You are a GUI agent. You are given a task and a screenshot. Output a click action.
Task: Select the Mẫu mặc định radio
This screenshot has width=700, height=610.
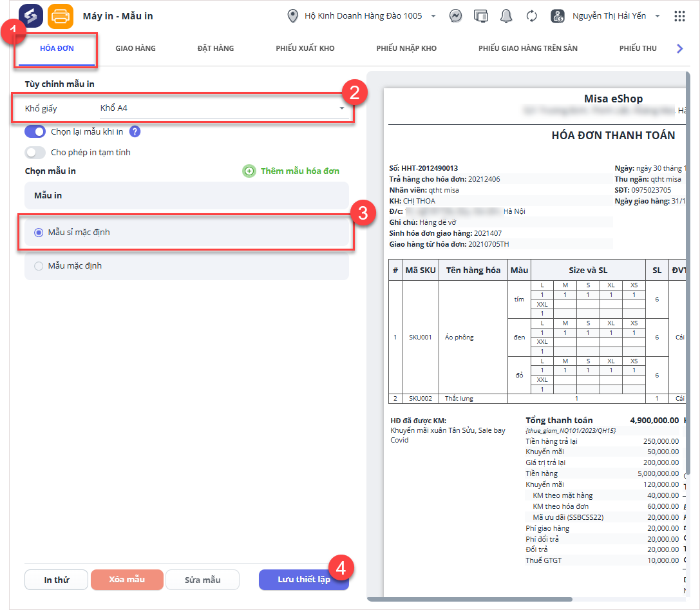coord(39,265)
